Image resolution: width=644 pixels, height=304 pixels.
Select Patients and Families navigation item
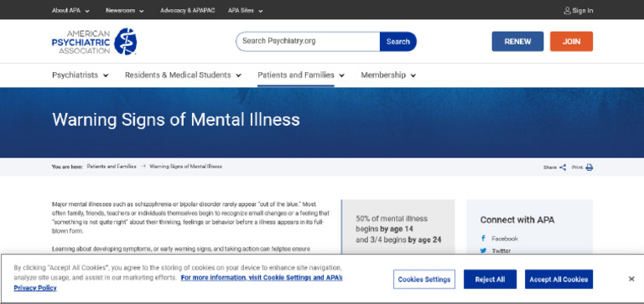[296, 75]
